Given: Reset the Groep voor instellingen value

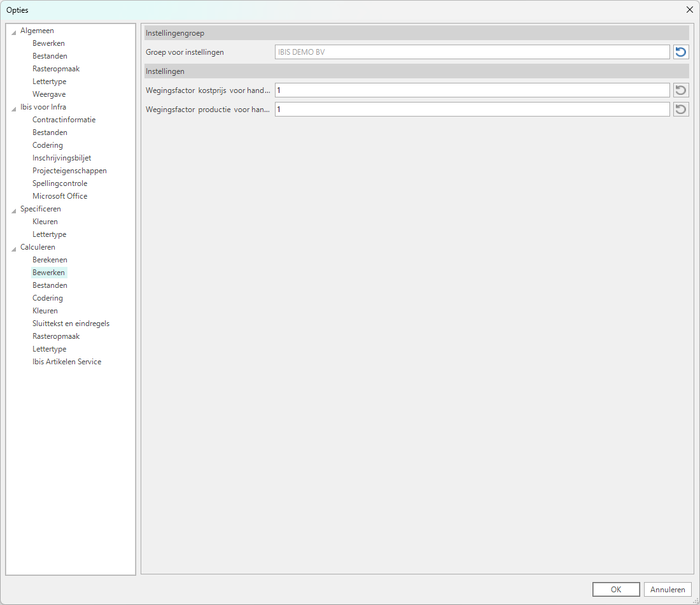Looking at the screenshot, I should click(x=681, y=52).
